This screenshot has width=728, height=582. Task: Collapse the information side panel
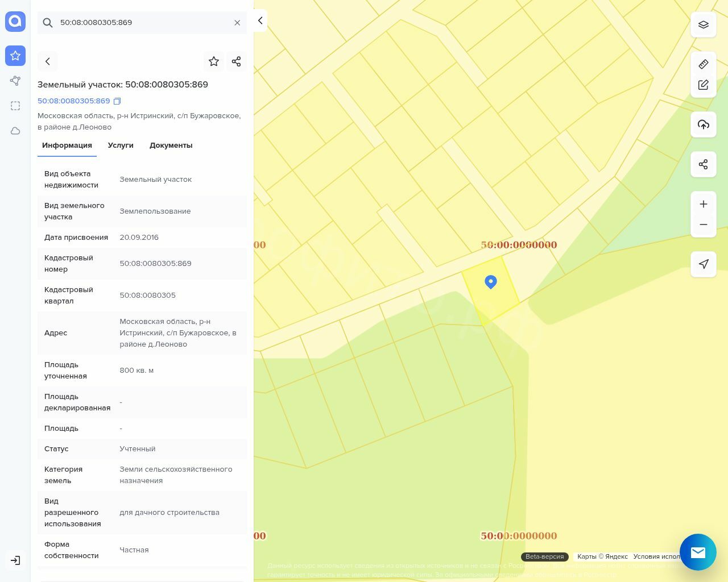tap(260, 20)
